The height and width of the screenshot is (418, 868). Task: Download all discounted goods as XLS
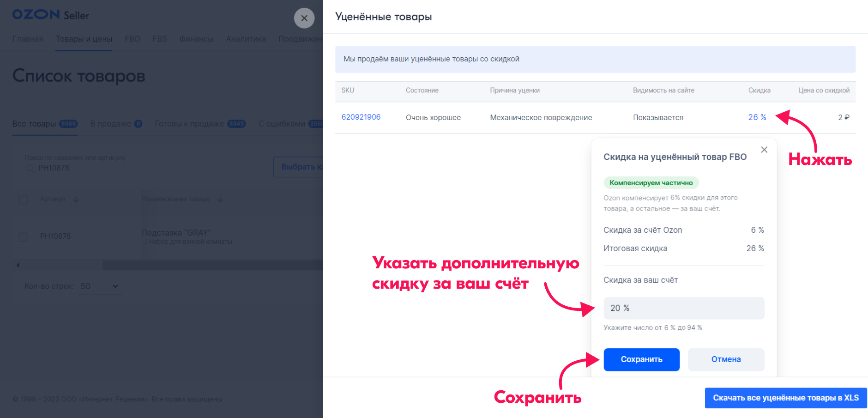click(x=786, y=398)
